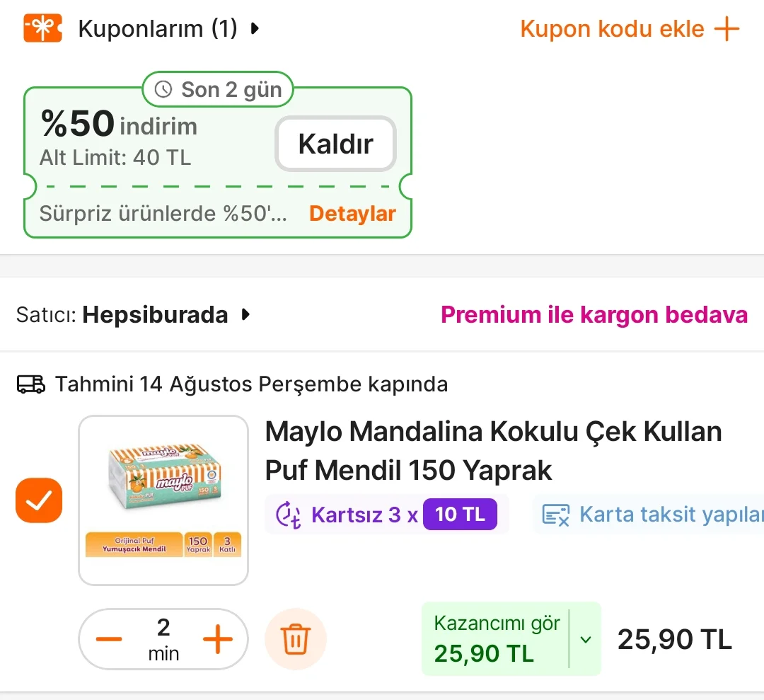This screenshot has height=700, width=764.
Task: Select the purple 10 TL installment badge
Action: point(460,515)
